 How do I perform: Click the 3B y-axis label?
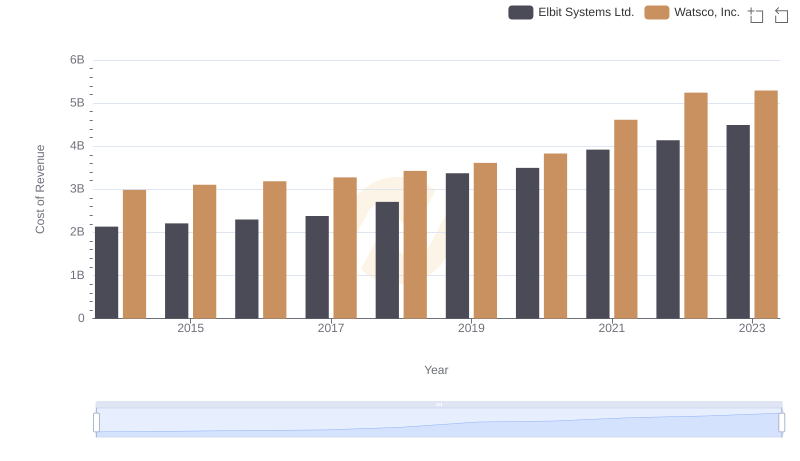77,189
